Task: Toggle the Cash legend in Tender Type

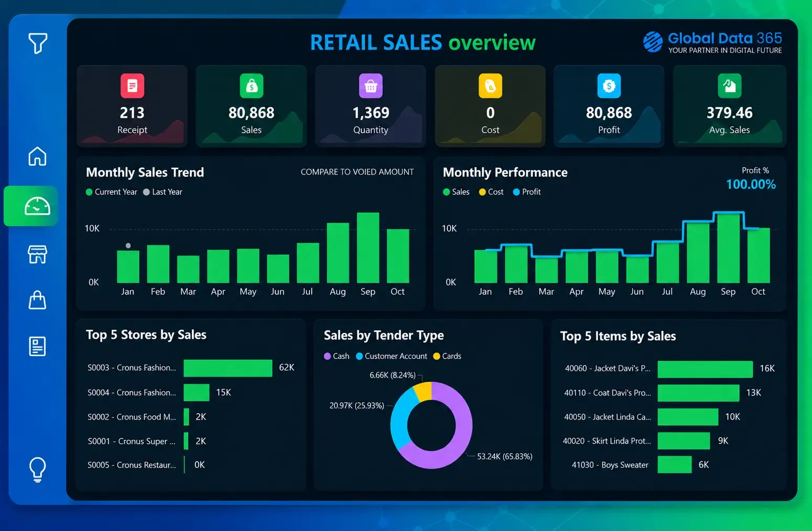Action: [x=336, y=356]
